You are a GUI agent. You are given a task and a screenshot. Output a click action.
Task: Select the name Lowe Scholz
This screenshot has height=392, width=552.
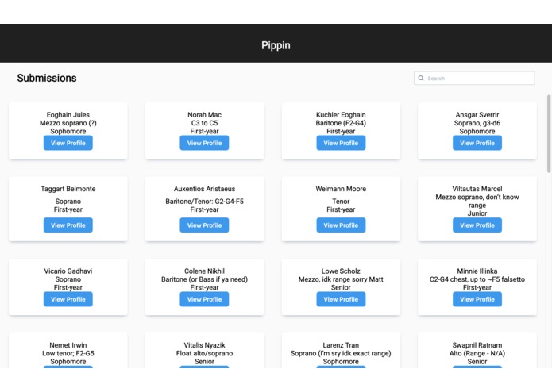click(341, 271)
